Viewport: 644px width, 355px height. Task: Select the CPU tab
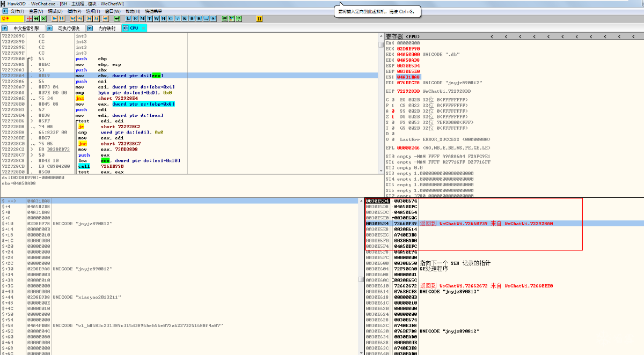(134, 28)
